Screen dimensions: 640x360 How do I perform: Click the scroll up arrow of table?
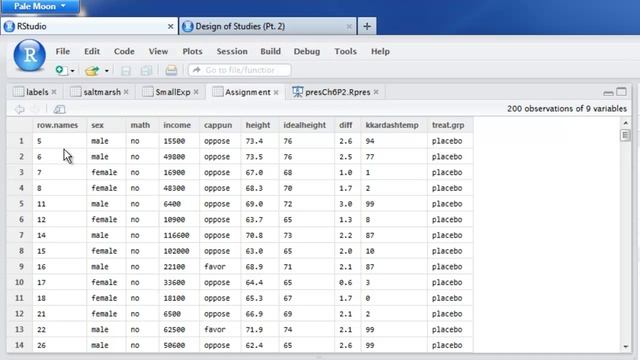point(625,122)
